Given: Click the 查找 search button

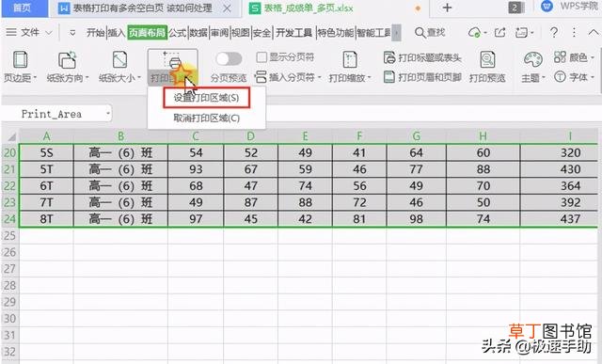Looking at the screenshot, I should click(430, 33).
